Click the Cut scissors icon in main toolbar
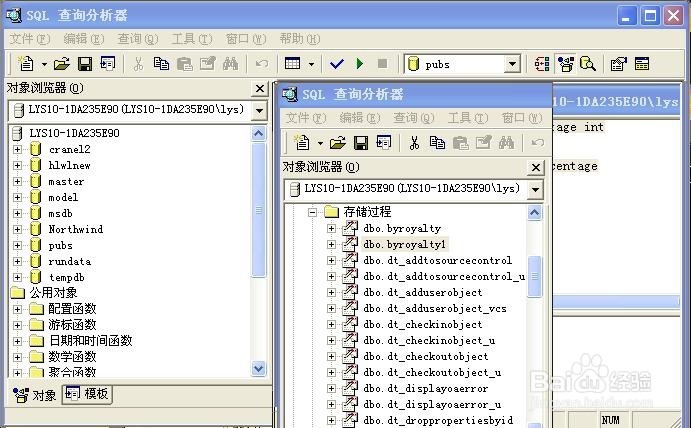Image resolution: width=691 pixels, height=428 pixels. coord(138,64)
